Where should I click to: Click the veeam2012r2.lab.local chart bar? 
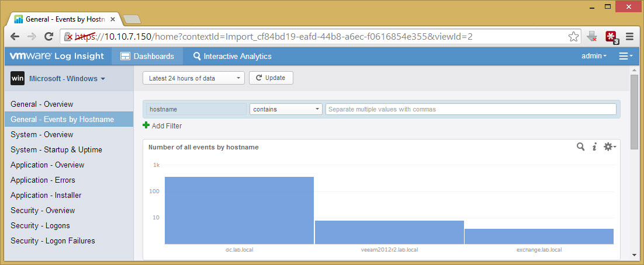point(389,232)
